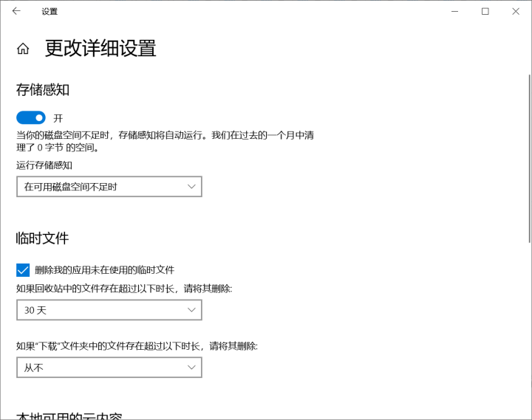Click the chevron arrow beside 30 天

click(x=191, y=310)
